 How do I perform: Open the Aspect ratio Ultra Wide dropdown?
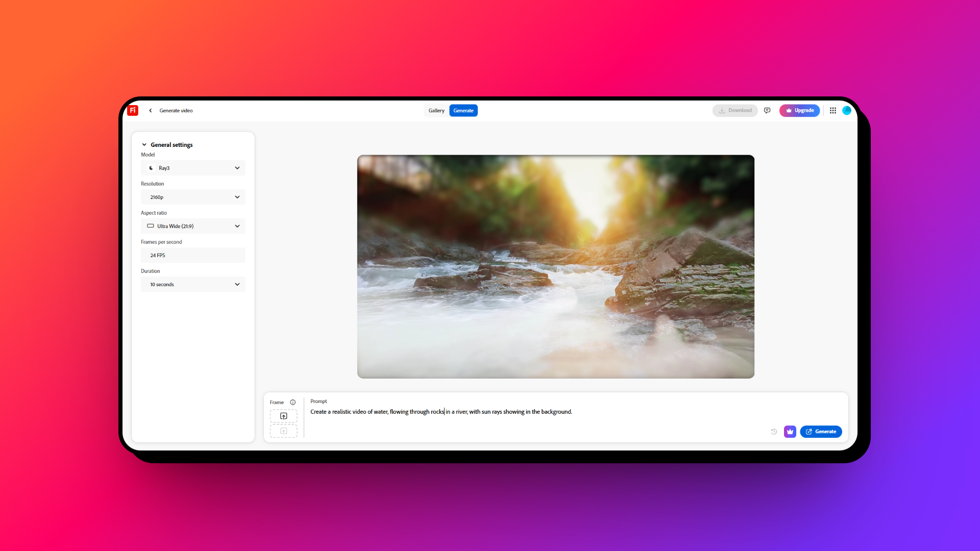pyautogui.click(x=193, y=226)
